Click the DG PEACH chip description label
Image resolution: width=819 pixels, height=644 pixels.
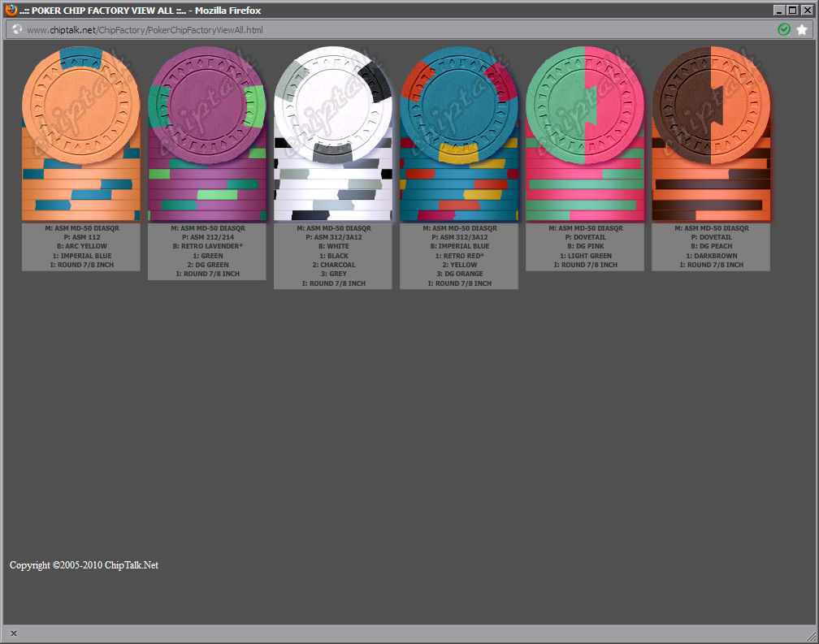click(710, 246)
